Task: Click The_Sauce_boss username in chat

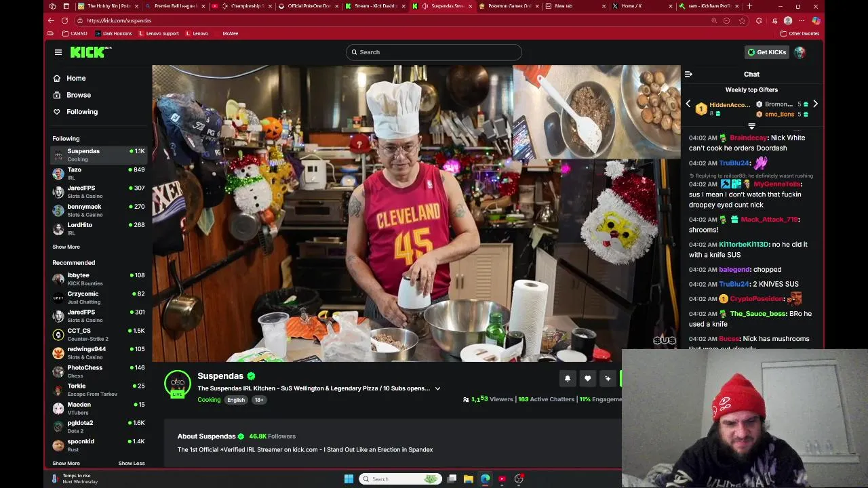Action: pos(758,314)
